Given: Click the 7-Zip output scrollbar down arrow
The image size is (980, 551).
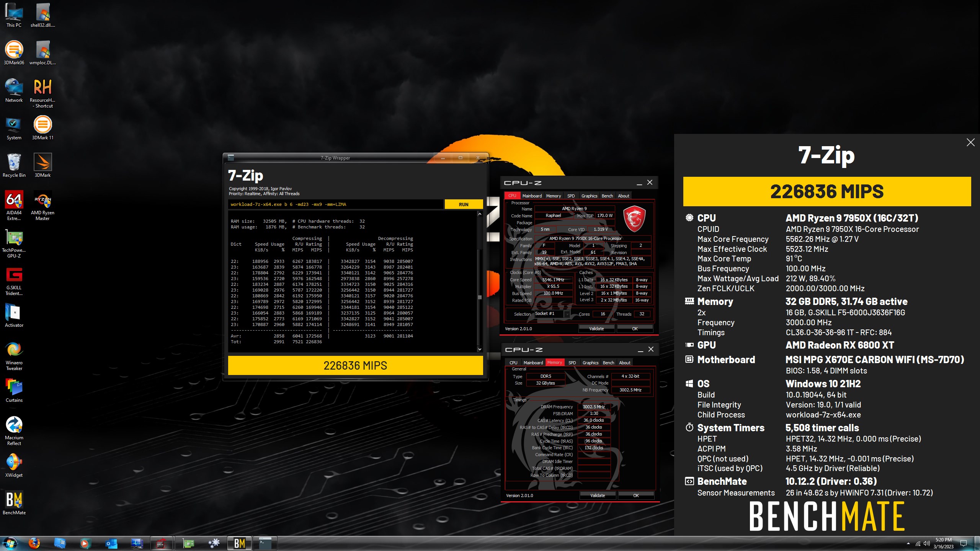Looking at the screenshot, I should click(x=480, y=349).
